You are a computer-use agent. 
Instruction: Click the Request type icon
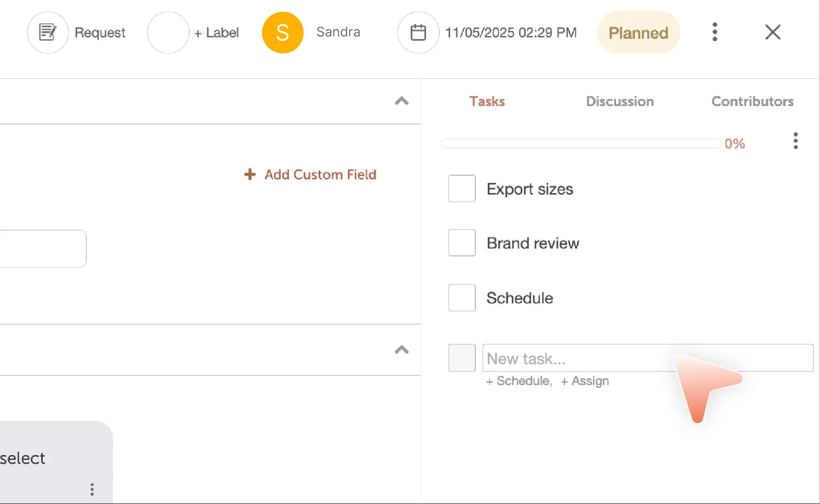pos(48,32)
